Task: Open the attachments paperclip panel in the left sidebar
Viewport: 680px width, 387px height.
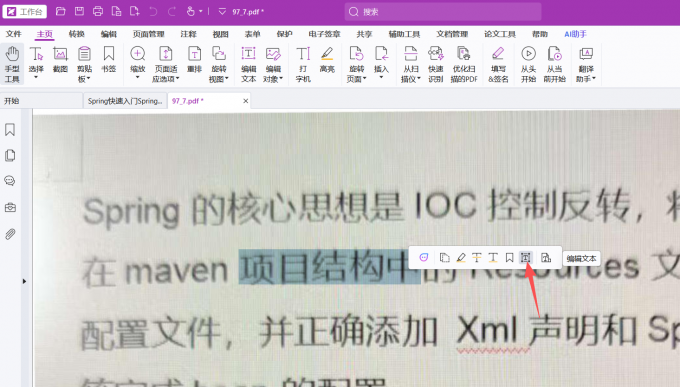Action: [x=10, y=234]
